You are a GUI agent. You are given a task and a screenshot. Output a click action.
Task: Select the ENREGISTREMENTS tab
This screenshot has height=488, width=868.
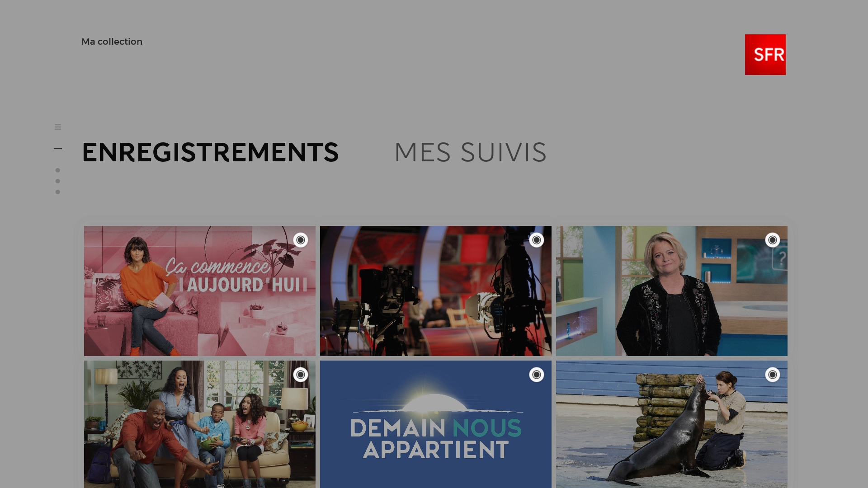click(210, 152)
